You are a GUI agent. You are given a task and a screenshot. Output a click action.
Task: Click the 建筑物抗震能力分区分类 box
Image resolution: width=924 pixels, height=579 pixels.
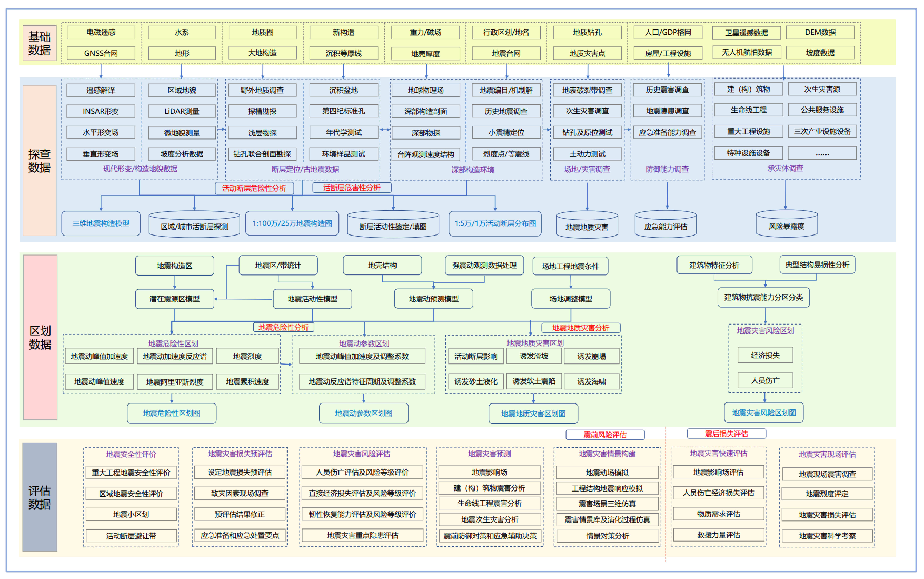click(764, 297)
